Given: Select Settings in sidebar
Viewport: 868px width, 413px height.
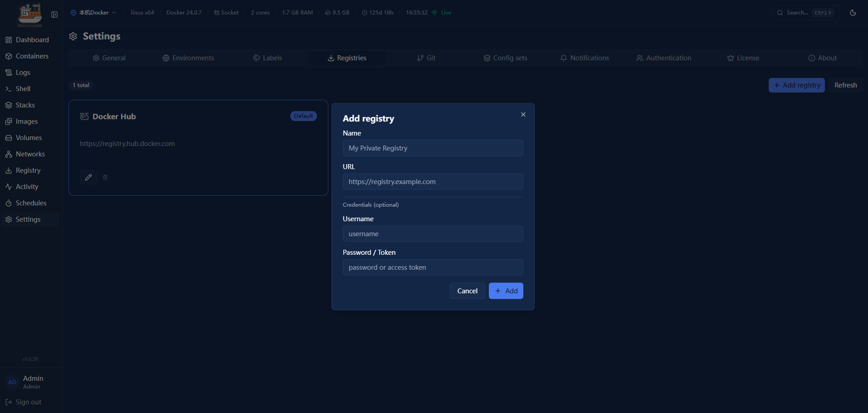Looking at the screenshot, I should coord(30,219).
